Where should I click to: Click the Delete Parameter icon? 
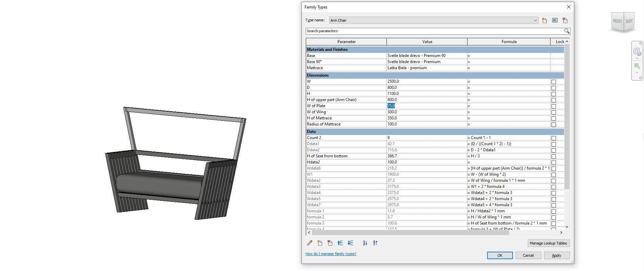(330, 243)
